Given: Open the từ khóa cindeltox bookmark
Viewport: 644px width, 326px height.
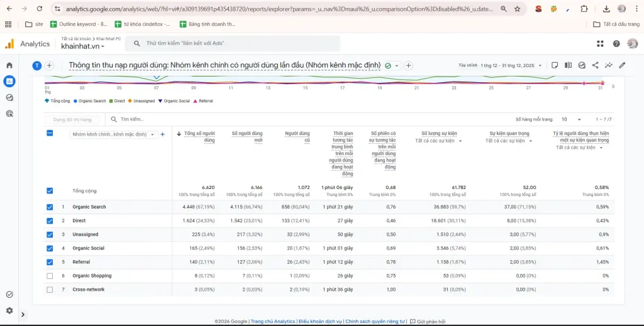Looking at the screenshot, I should [x=143, y=24].
